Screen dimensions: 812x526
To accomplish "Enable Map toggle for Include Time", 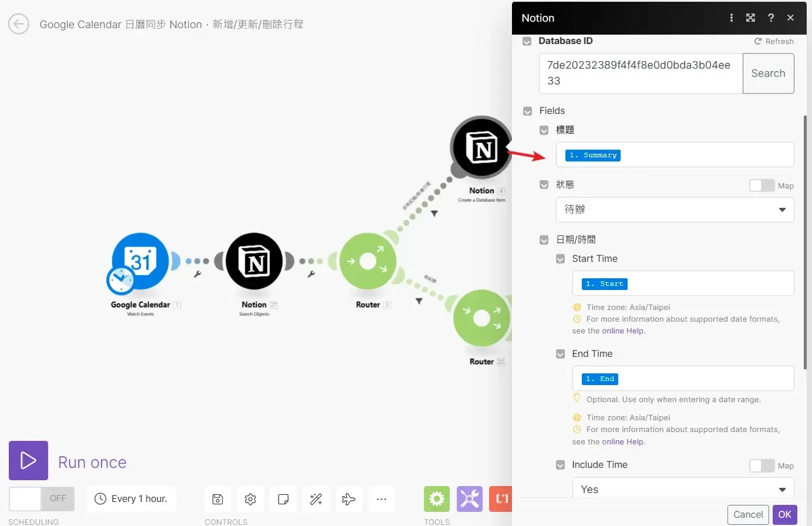I will 762,466.
